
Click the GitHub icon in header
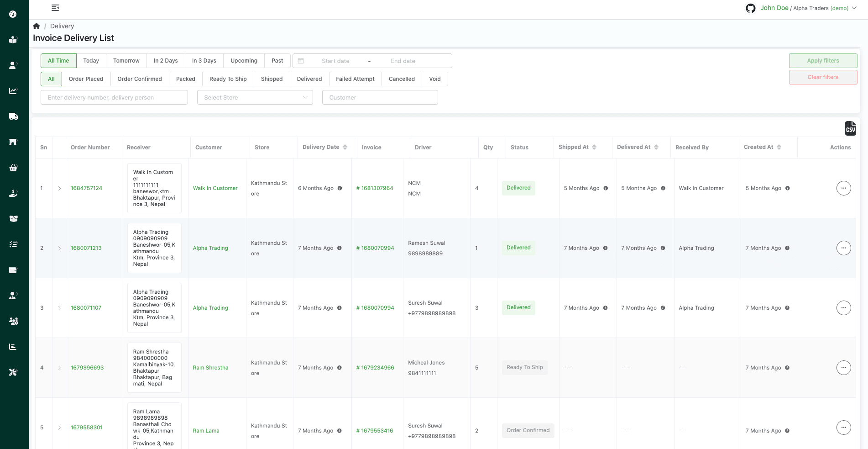[750, 8]
